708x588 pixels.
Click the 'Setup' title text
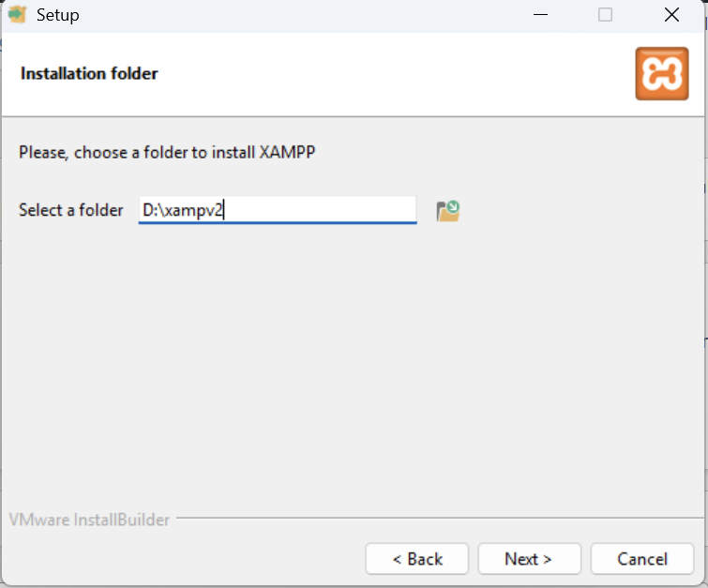[57, 15]
